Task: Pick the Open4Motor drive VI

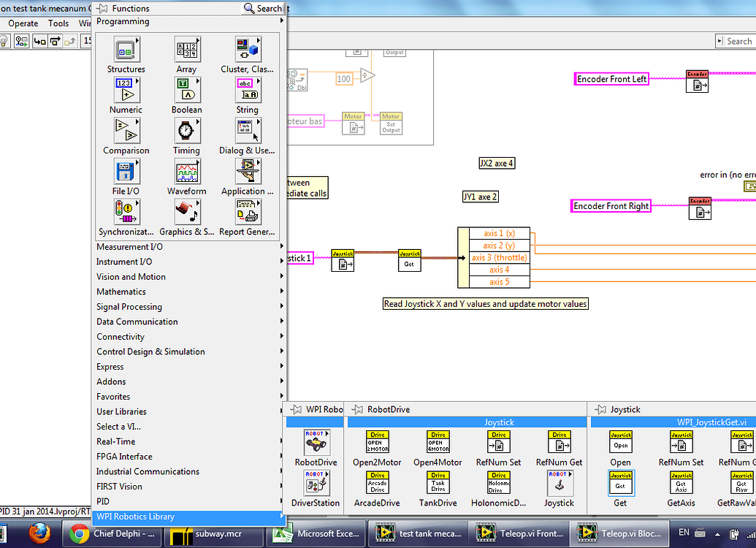Action: [x=438, y=441]
